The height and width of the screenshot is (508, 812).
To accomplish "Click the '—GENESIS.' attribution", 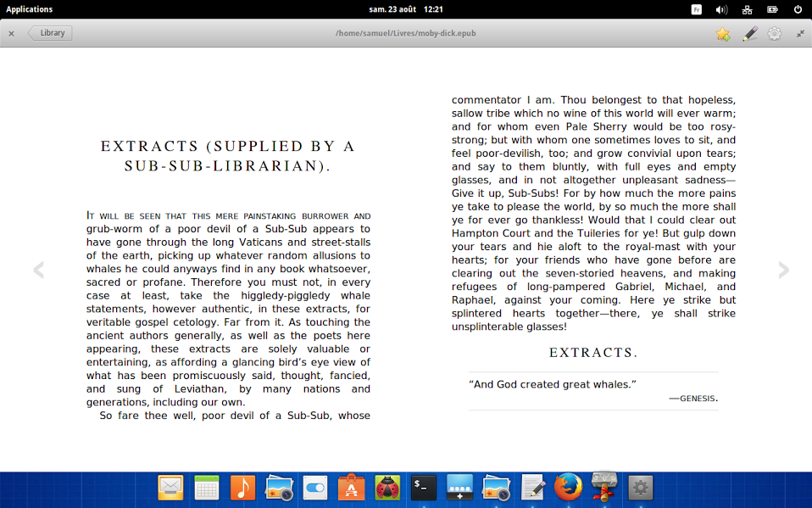I will [693, 399].
